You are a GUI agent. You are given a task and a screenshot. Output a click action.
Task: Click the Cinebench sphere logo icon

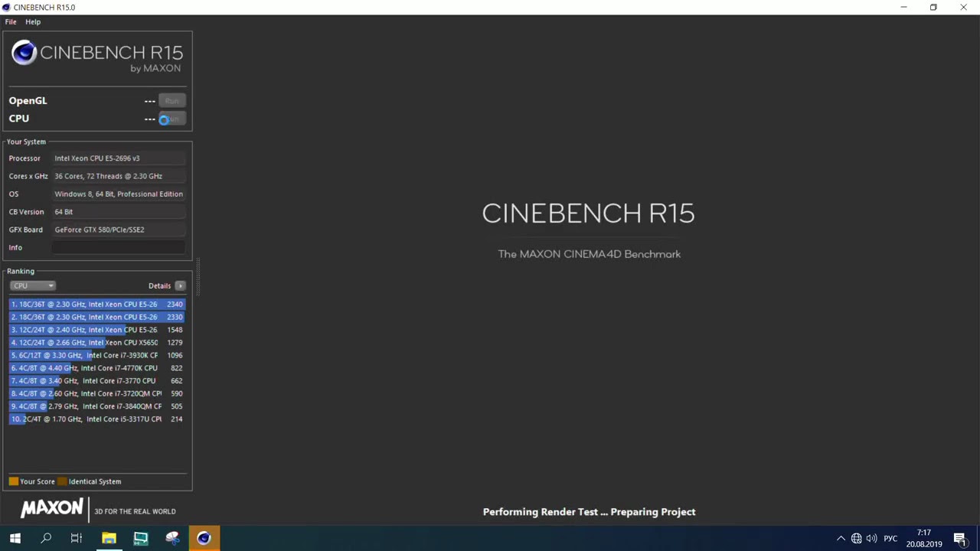[x=24, y=53]
